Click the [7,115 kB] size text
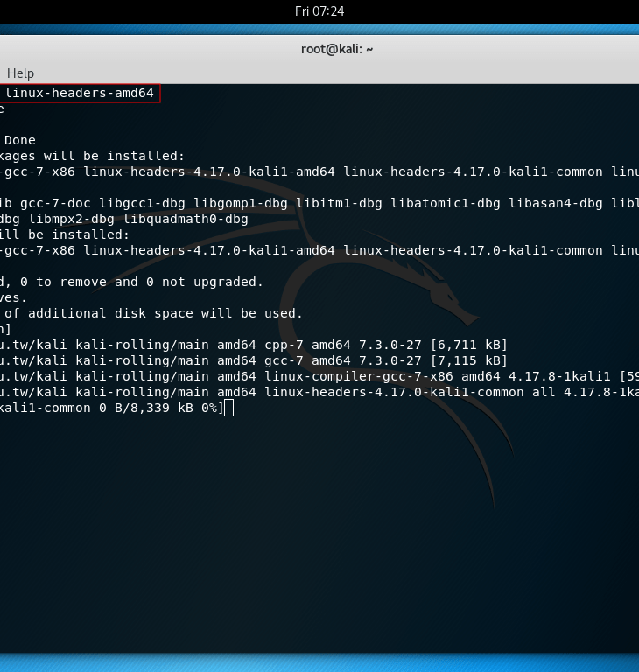 click(469, 360)
